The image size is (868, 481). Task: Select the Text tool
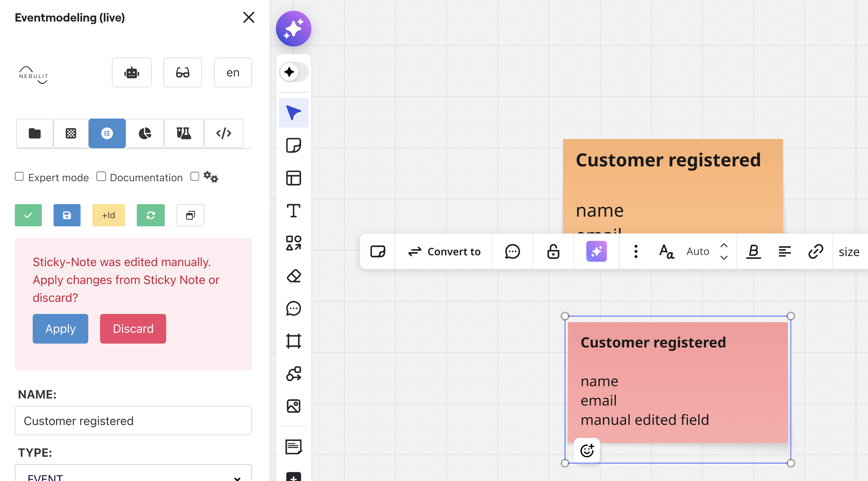[x=293, y=211]
